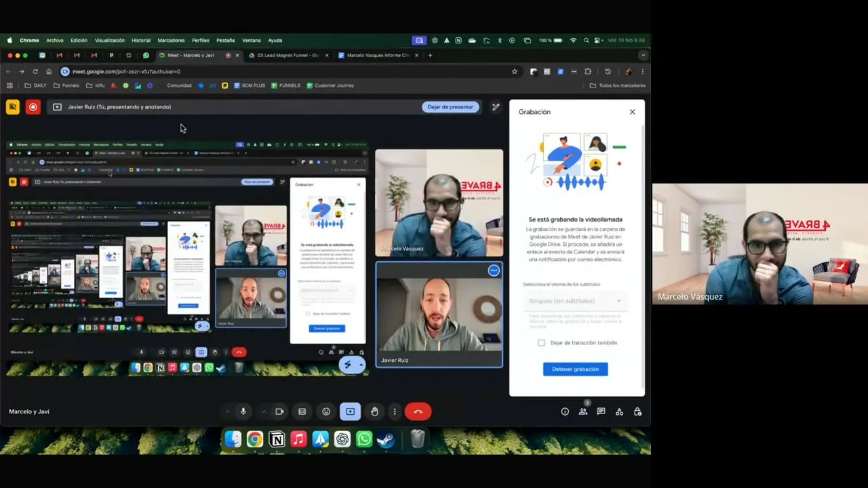Screen dimensions: 868x488
Task: Bookmark this page with star icon
Action: click(x=515, y=71)
